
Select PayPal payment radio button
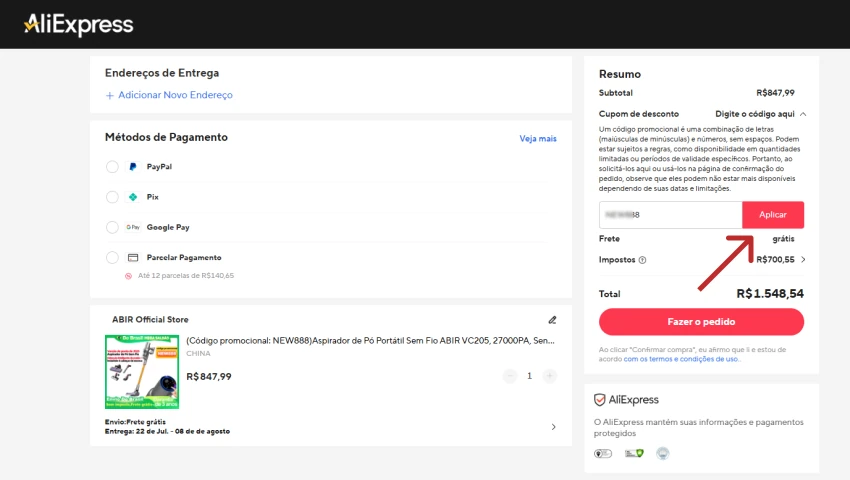[112, 167]
